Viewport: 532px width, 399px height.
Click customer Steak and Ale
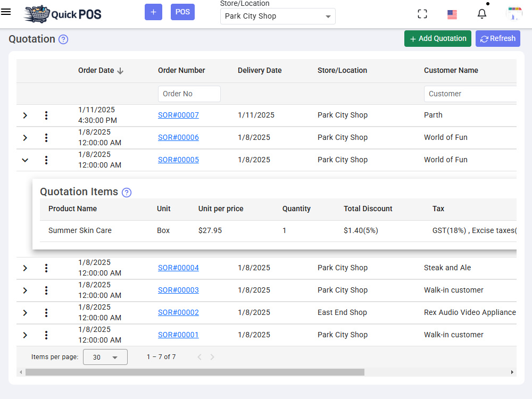tap(447, 268)
